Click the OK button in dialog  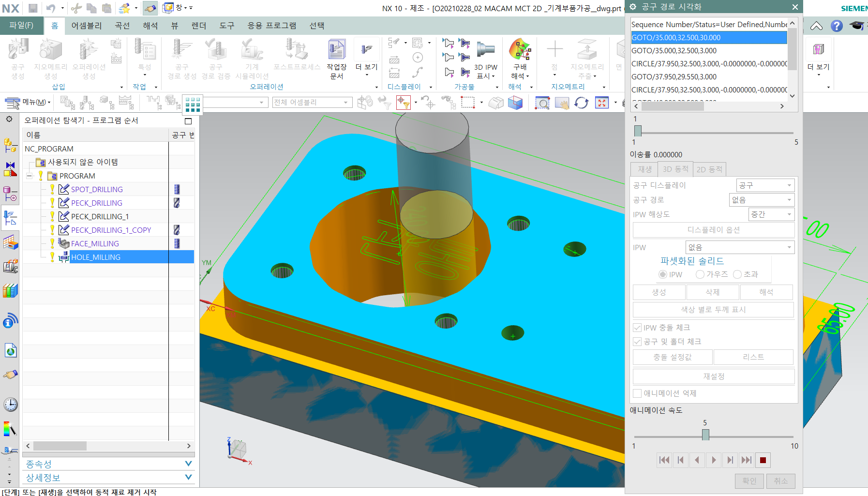(749, 481)
